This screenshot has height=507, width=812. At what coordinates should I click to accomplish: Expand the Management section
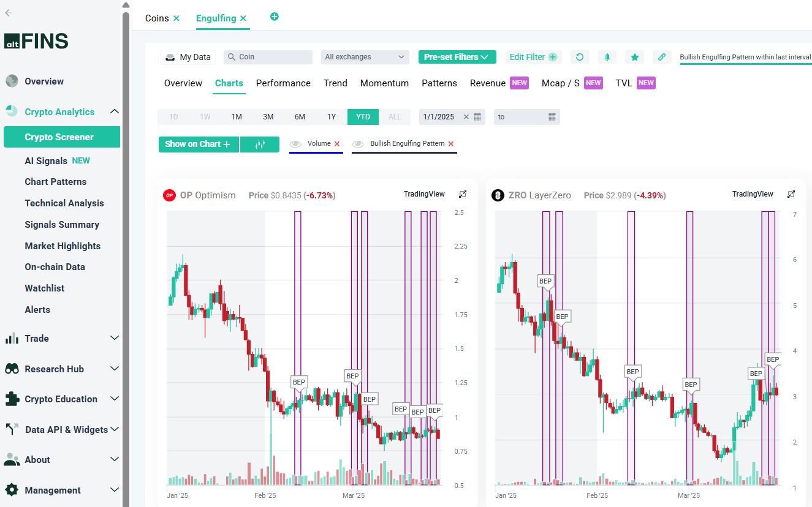[x=114, y=490]
